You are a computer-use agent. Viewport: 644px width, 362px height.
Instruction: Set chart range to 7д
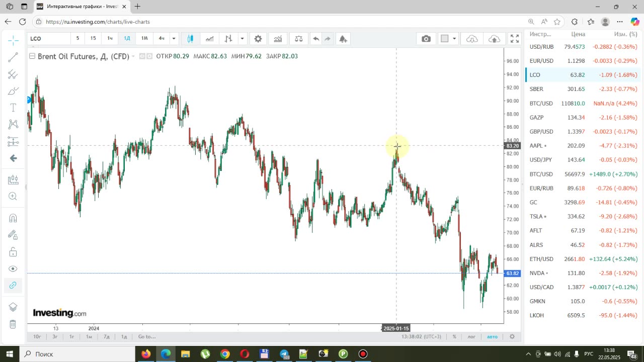tap(107, 336)
